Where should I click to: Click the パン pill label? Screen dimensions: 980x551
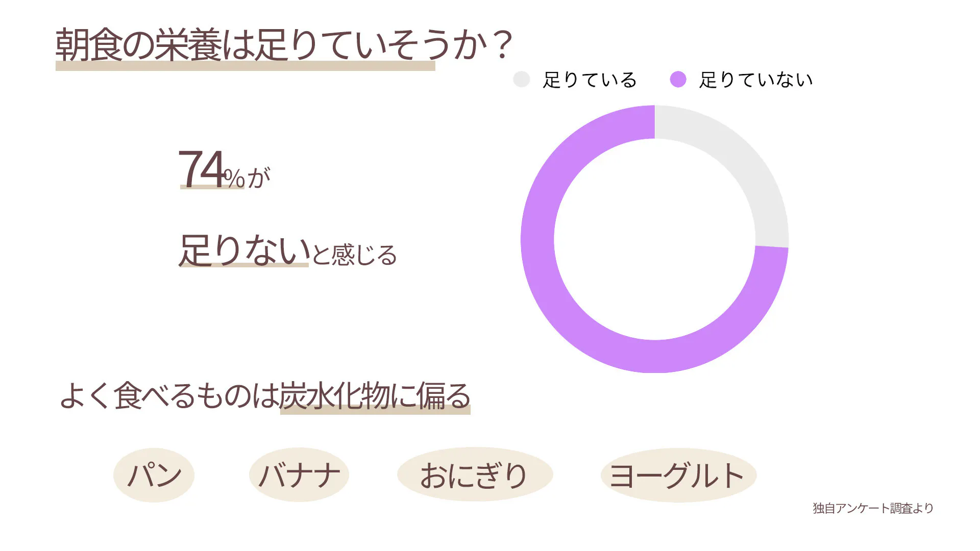point(154,475)
